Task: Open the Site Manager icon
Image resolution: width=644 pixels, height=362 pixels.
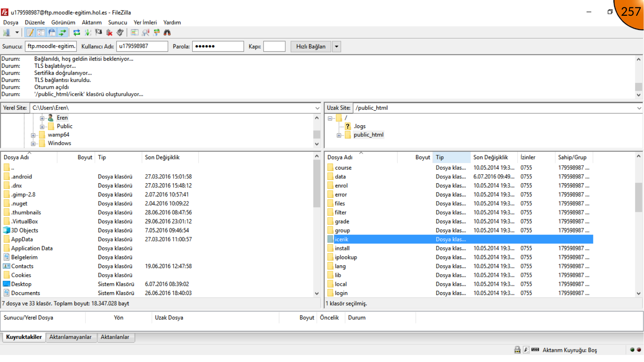Action: (x=6, y=33)
